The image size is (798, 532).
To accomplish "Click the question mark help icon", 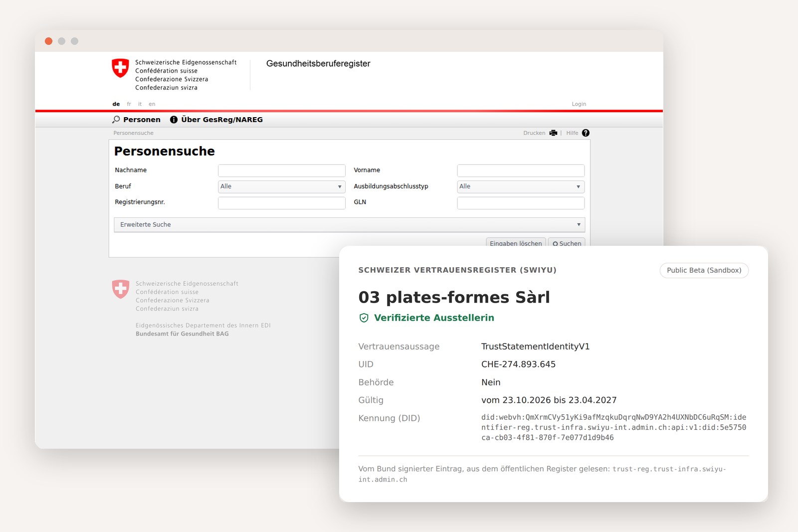I will 586,133.
